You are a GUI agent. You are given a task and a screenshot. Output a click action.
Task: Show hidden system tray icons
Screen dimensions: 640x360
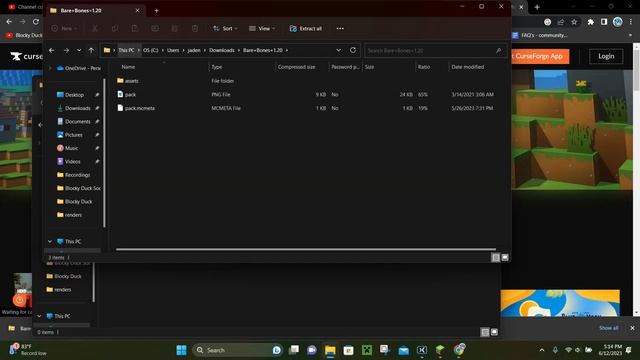pyautogui.click(x=542, y=350)
